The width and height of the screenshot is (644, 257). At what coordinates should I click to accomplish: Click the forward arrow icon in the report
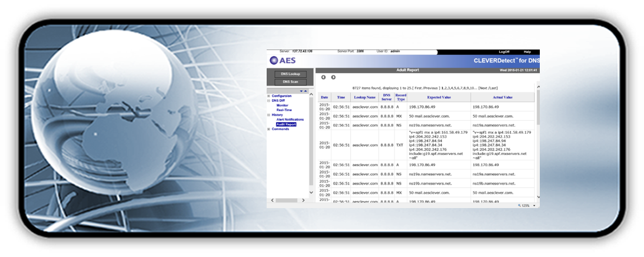point(333,77)
